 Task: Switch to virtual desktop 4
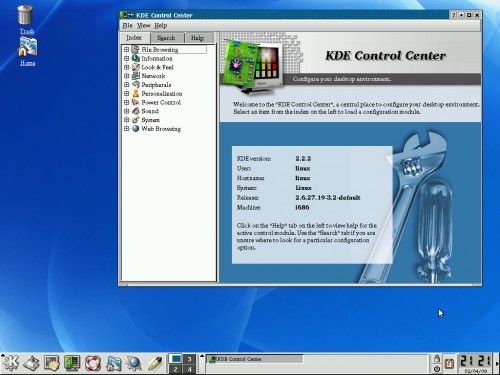[x=189, y=369]
